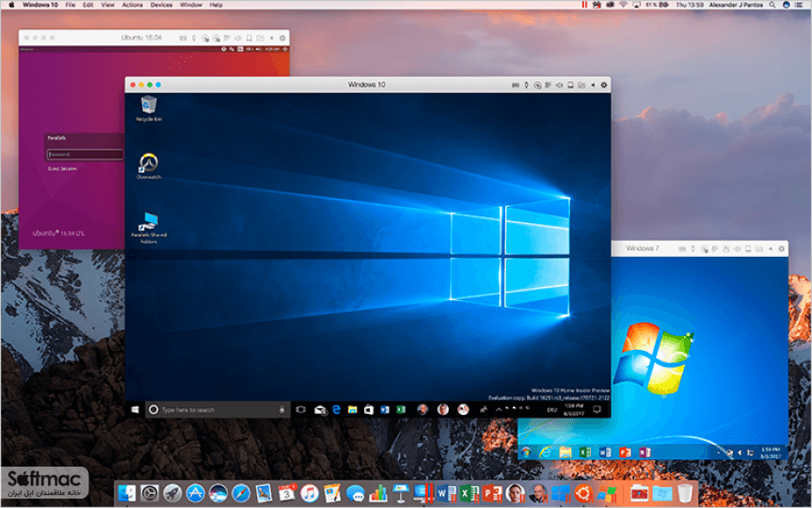Open configuration gear in Windows 7 window
Viewport: 812px width, 508px height.
782,249
